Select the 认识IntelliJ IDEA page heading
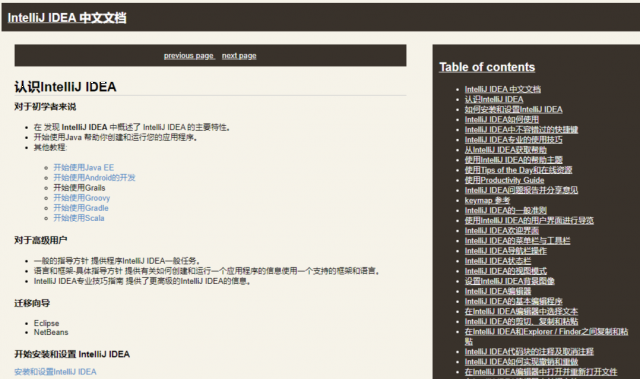This screenshot has height=379, width=640. (x=65, y=87)
